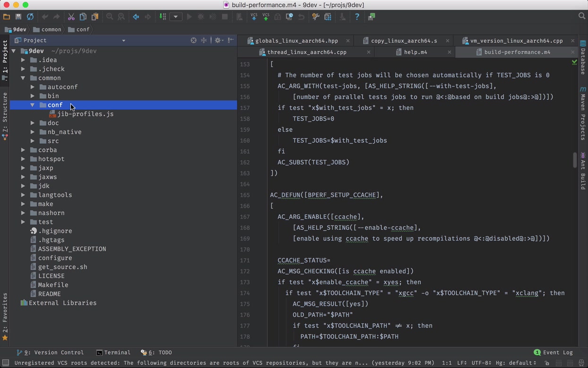Screen dimensions: 588x368
Task: Click the Replace toolbar icon
Action: pos(121,17)
